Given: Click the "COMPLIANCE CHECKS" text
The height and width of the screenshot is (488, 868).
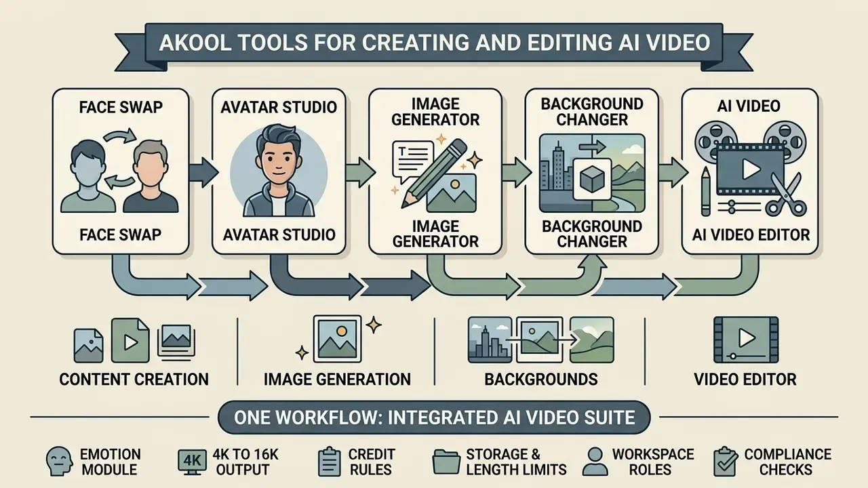Looking at the screenshot, I should 787,462.
